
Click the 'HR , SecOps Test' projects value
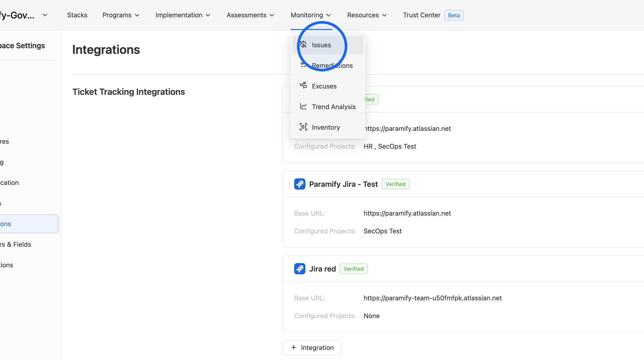pyautogui.click(x=390, y=146)
